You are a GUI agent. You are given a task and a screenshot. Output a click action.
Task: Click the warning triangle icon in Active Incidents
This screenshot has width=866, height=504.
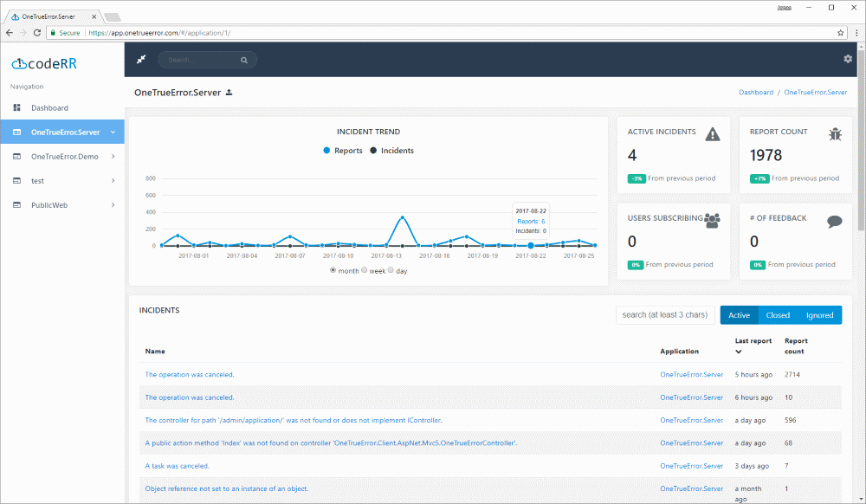click(x=713, y=134)
